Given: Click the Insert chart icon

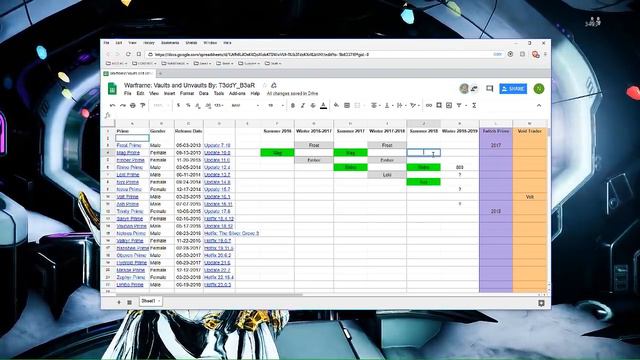Looking at the screenshot, I should coord(449,105).
